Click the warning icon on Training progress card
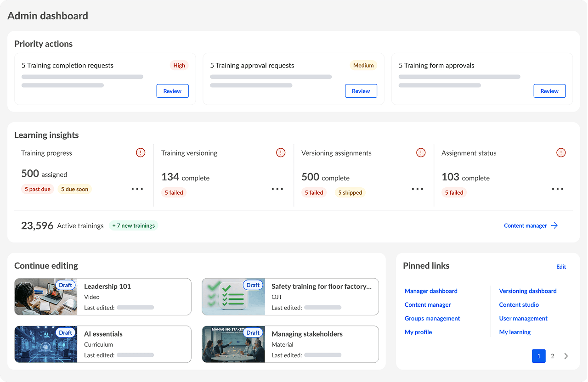Viewport: 588px width, 382px height. click(141, 152)
